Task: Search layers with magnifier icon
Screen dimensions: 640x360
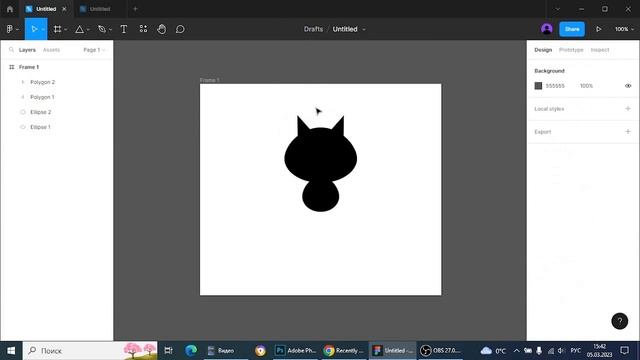Action: click(11, 50)
